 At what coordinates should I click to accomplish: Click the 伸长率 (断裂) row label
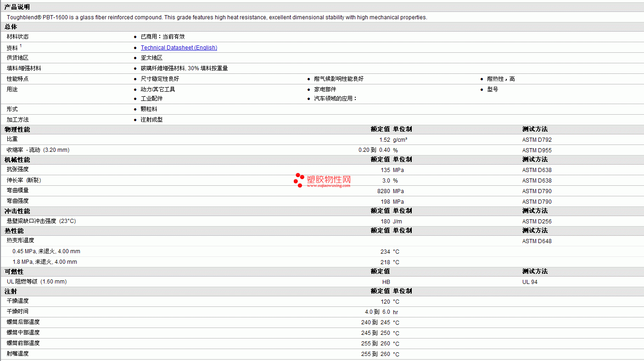[x=24, y=180]
